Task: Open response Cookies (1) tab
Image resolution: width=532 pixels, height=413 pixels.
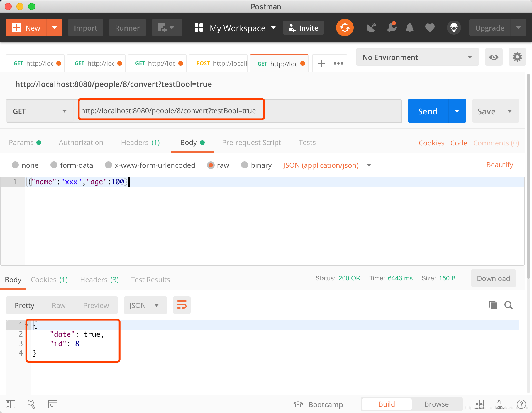Action: click(x=49, y=280)
